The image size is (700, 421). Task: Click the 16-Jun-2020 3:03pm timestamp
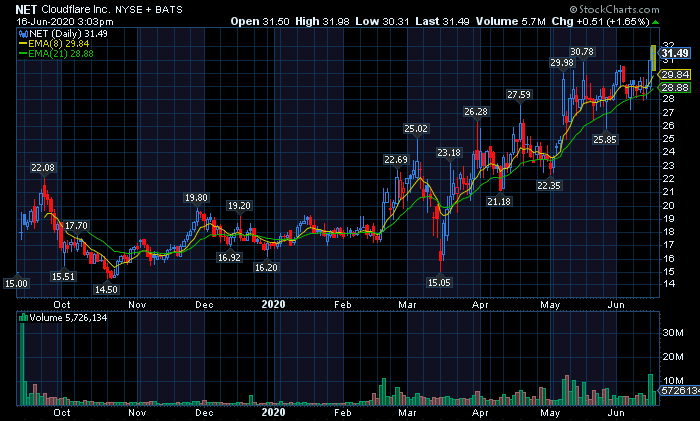pyautogui.click(x=65, y=21)
